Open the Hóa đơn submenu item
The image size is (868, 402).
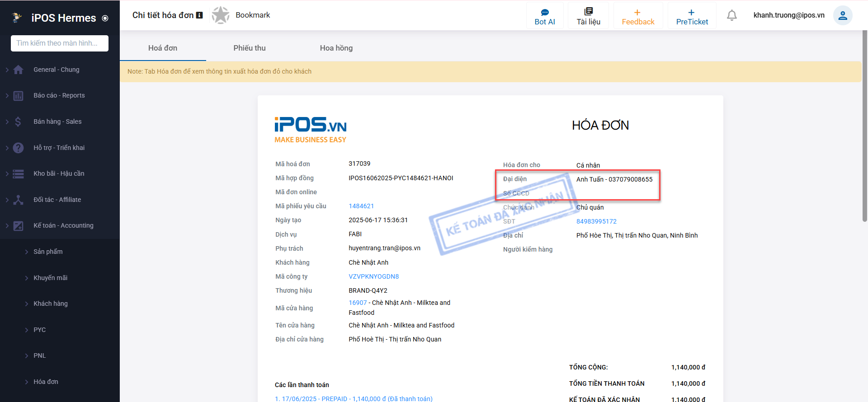(46, 382)
